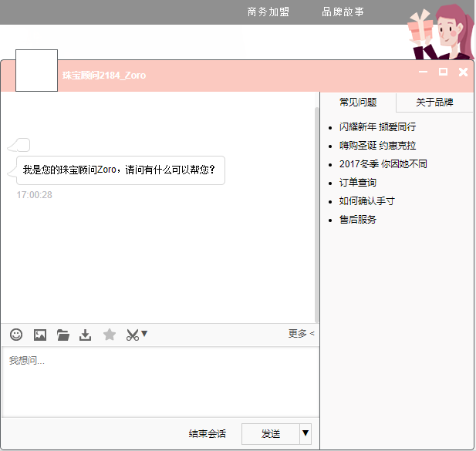The image size is (476, 451).
Task: Click the star rating icon
Action: point(110,335)
